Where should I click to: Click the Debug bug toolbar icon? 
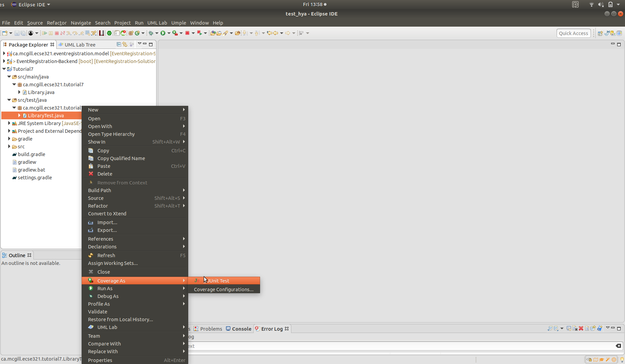(x=151, y=33)
